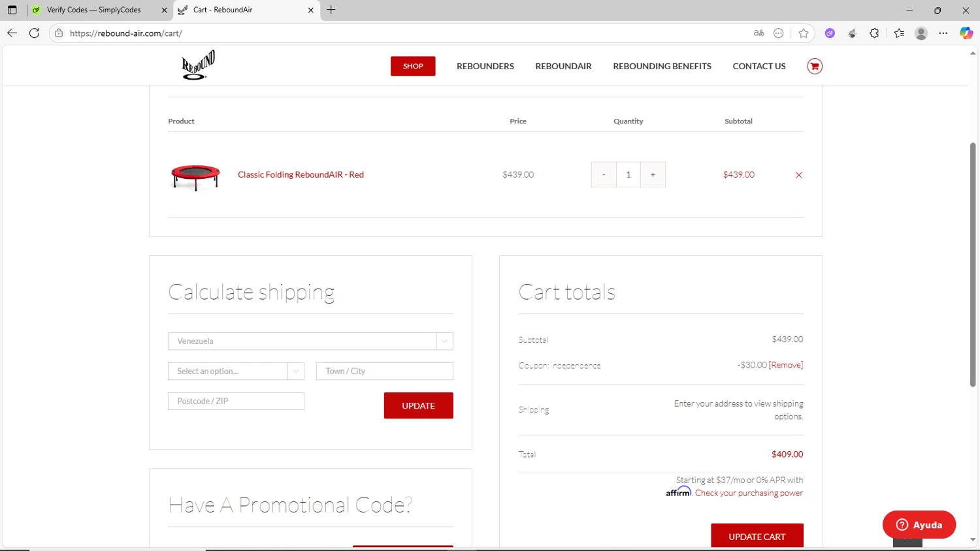Click the address bar URL
The height and width of the screenshot is (551, 980).
[x=126, y=33]
